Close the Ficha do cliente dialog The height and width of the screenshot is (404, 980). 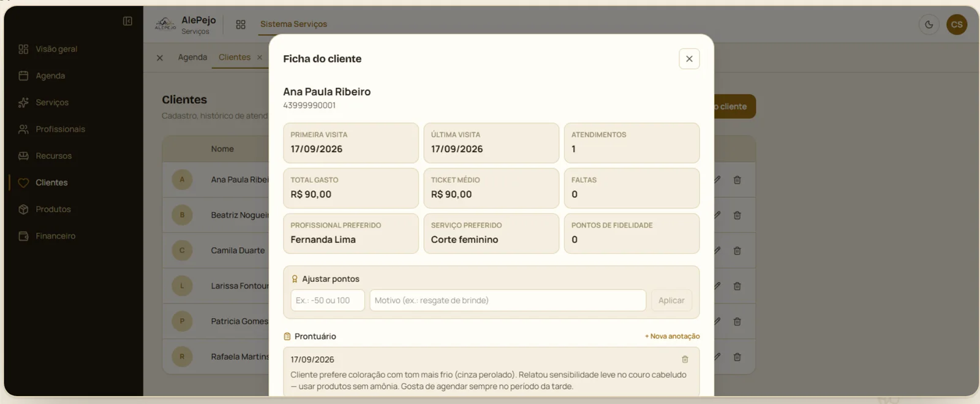[x=689, y=59]
